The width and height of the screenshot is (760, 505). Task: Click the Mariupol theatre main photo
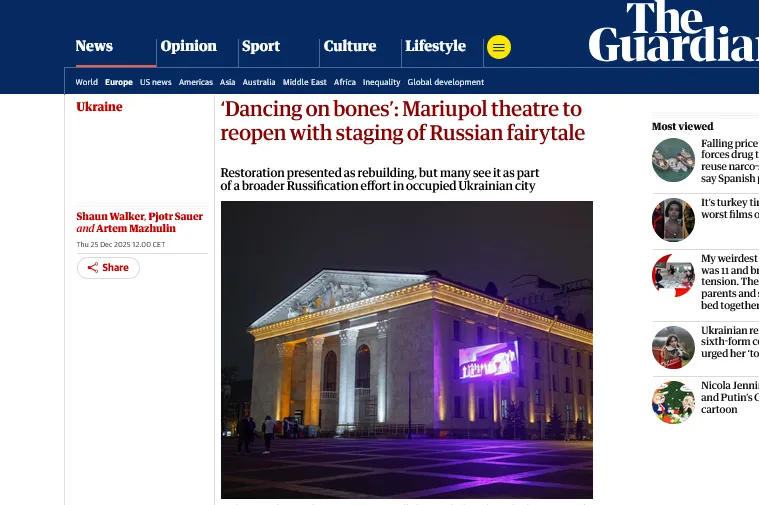pyautogui.click(x=406, y=349)
